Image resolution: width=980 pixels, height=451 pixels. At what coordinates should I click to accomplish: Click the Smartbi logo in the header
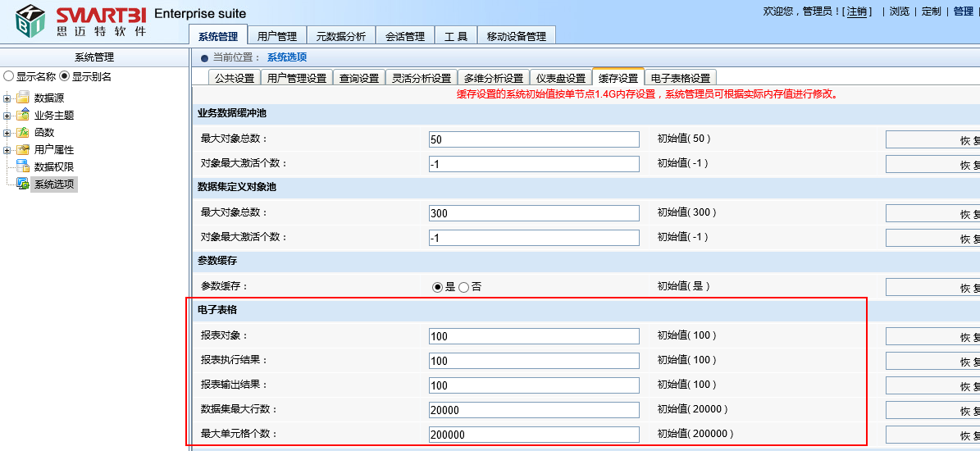click(81, 20)
